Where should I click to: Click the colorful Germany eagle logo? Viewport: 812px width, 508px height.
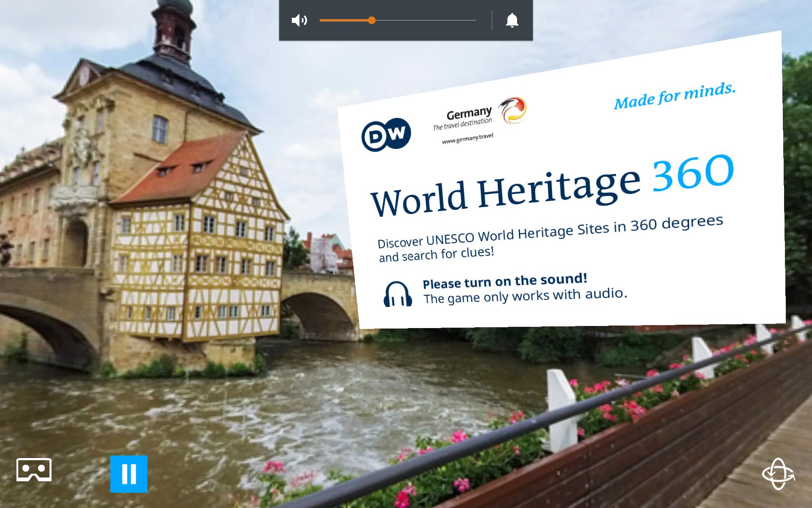click(x=512, y=110)
